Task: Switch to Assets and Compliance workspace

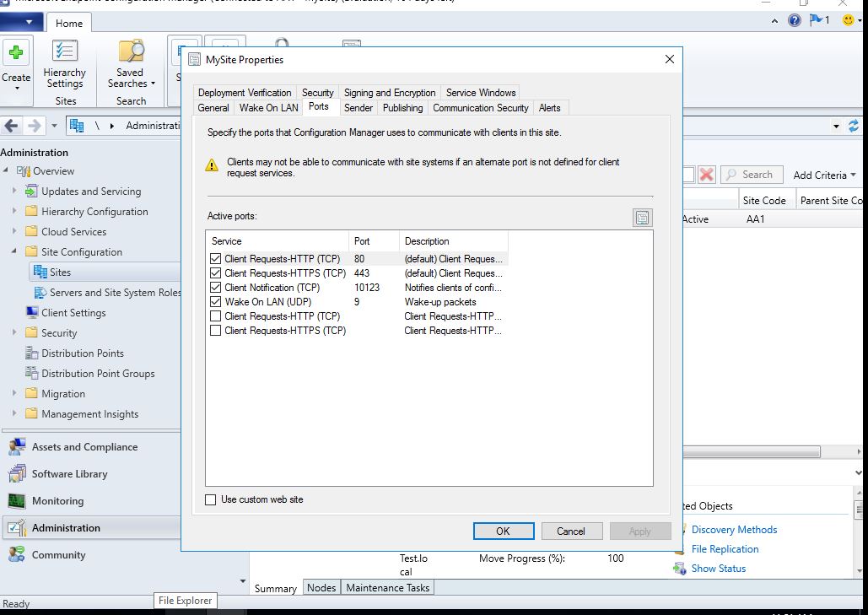Action: pyautogui.click(x=84, y=447)
